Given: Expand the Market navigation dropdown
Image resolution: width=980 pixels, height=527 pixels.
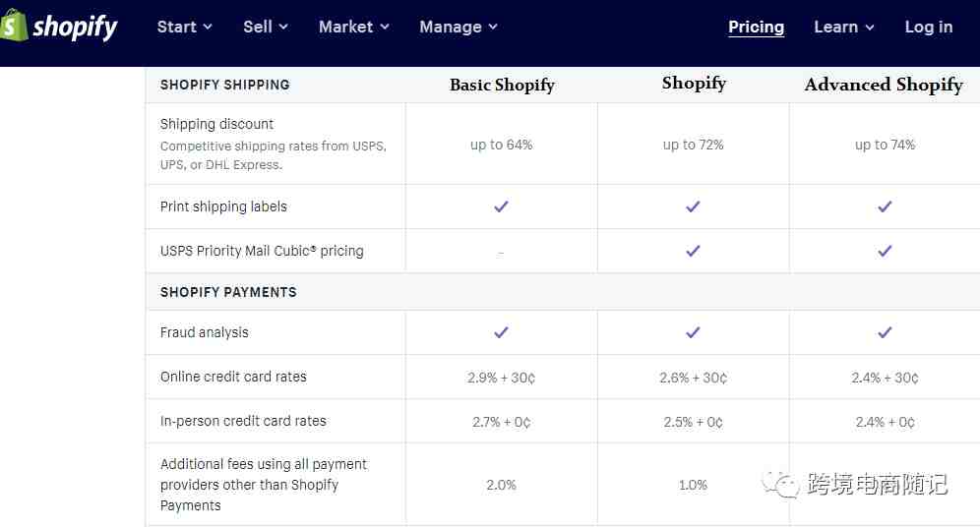Looking at the screenshot, I should tap(354, 27).
